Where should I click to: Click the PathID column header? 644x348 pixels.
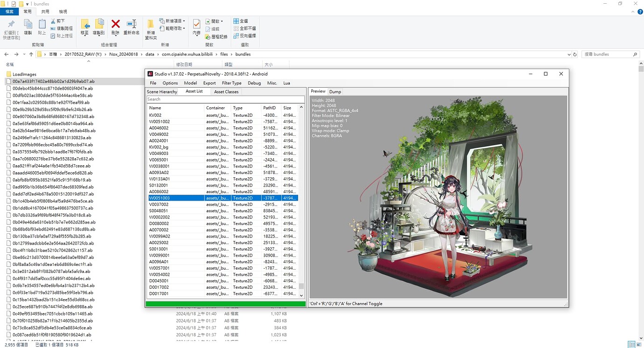click(269, 108)
